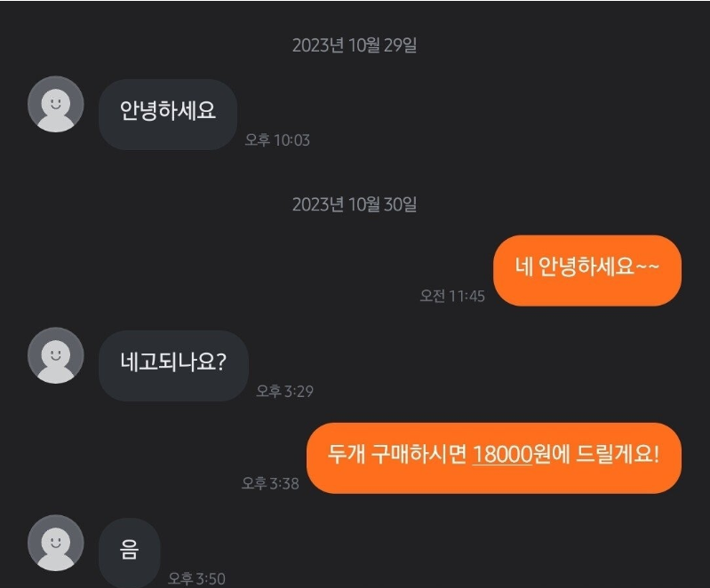Click the 네 word in the 네 안녕하세요~~ bubble
Image resolution: width=710 pixels, height=588 pixels.
tap(524, 266)
